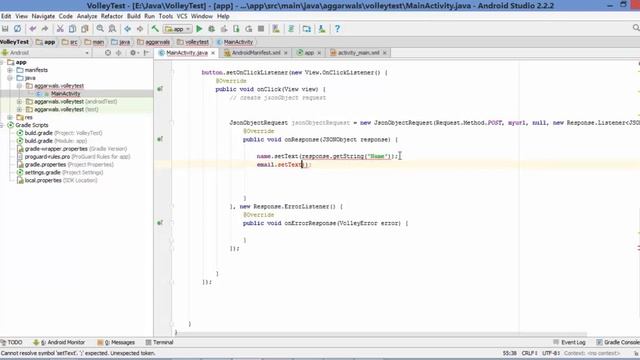This screenshot has width=640, height=360.
Task: Close the AndroidManifest.xml tab
Action: [286, 53]
